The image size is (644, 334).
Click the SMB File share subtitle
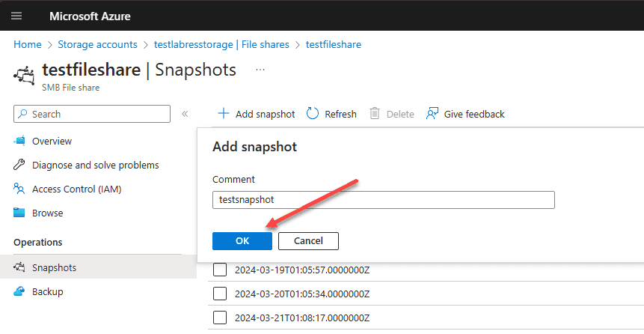70,88
